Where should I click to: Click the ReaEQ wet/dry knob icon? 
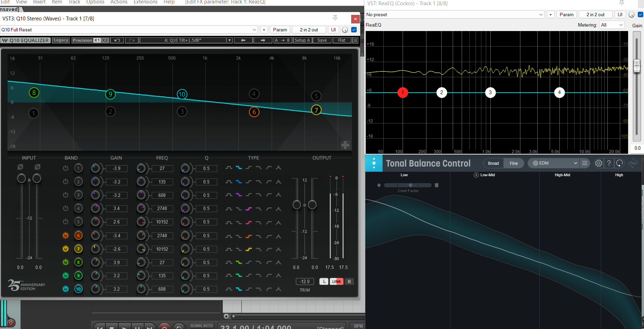pos(631,14)
